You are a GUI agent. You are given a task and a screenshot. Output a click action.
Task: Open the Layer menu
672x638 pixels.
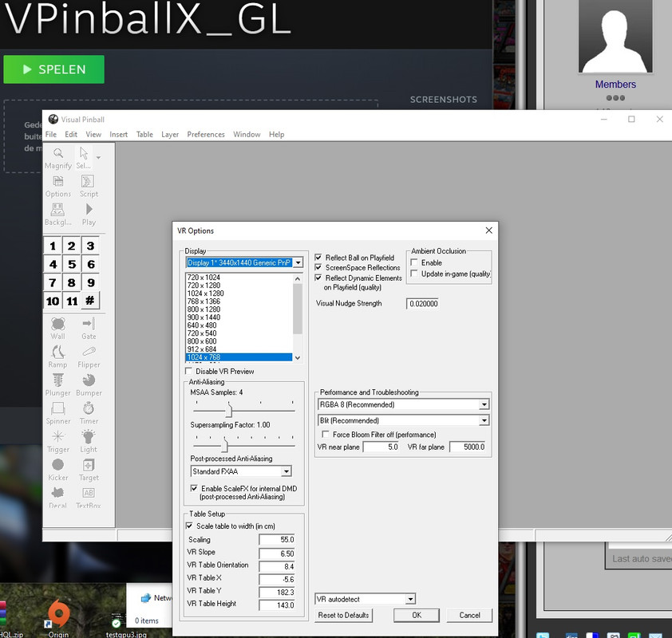click(x=170, y=135)
